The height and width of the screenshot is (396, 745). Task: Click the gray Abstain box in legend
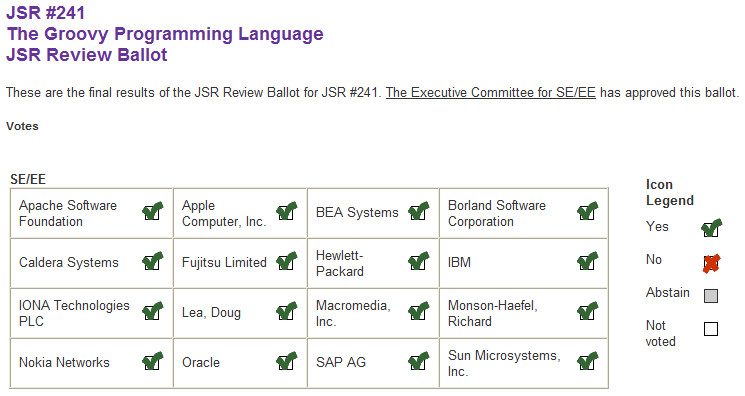point(711,296)
